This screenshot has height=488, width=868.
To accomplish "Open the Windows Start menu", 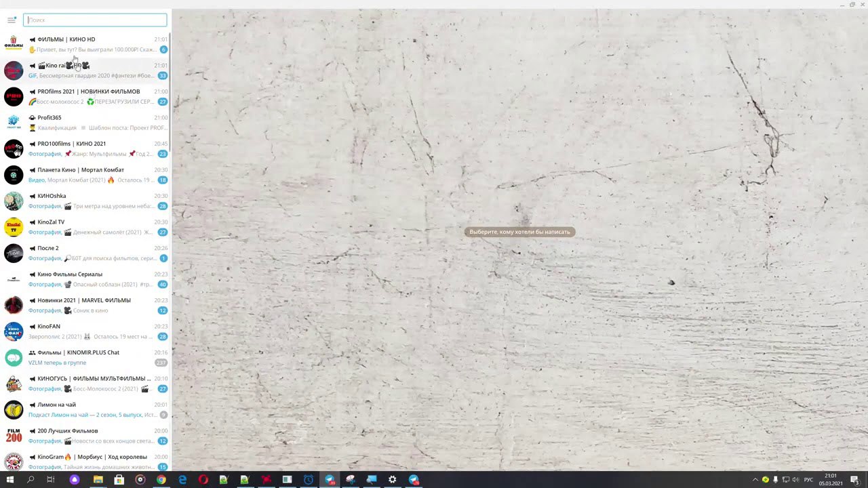I will pyautogui.click(x=9, y=480).
